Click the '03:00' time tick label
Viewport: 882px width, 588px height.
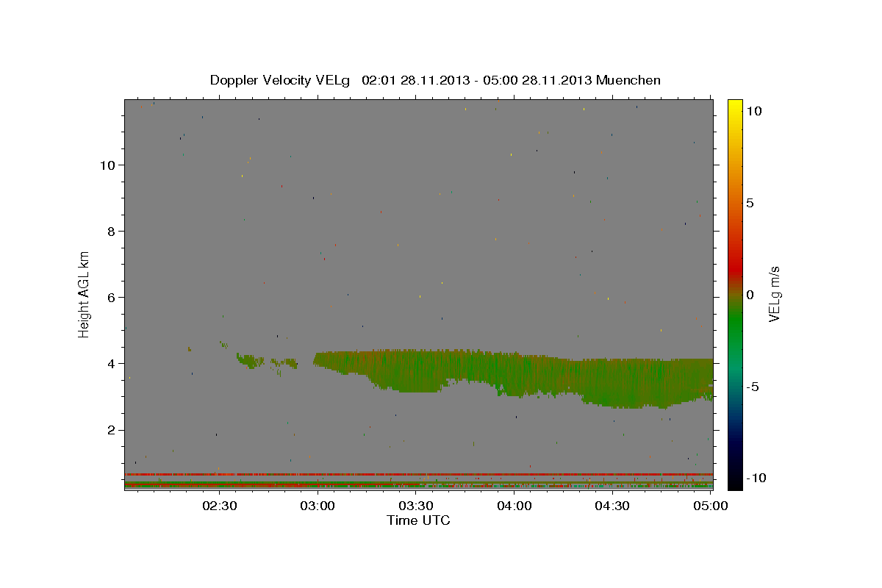(318, 506)
